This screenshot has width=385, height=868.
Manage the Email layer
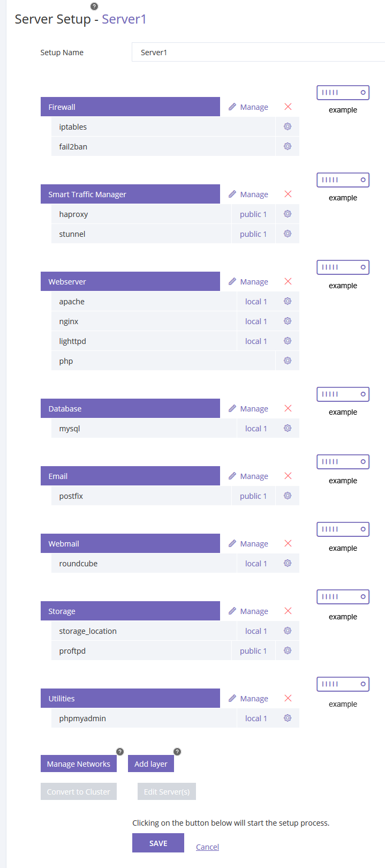coord(248,476)
